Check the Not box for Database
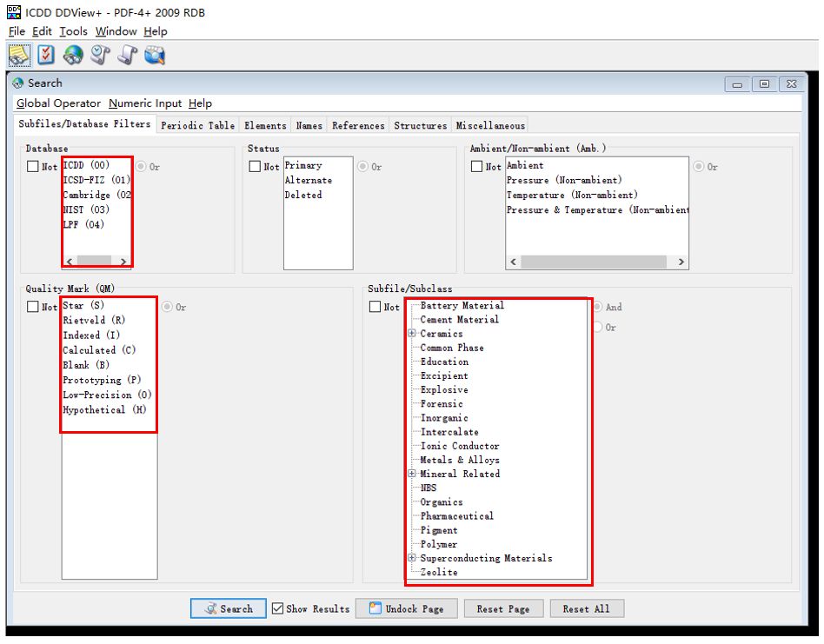Screen dimensions: 824x644 tap(32, 167)
